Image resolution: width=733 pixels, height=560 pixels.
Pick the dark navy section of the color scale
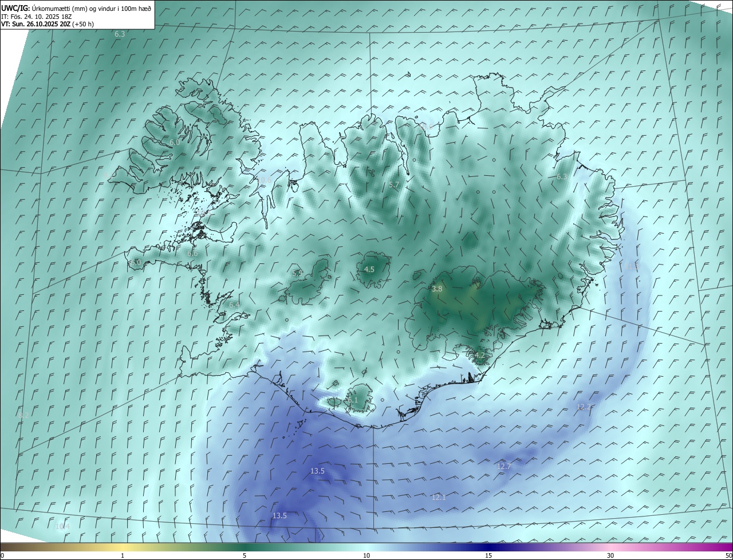coord(488,547)
